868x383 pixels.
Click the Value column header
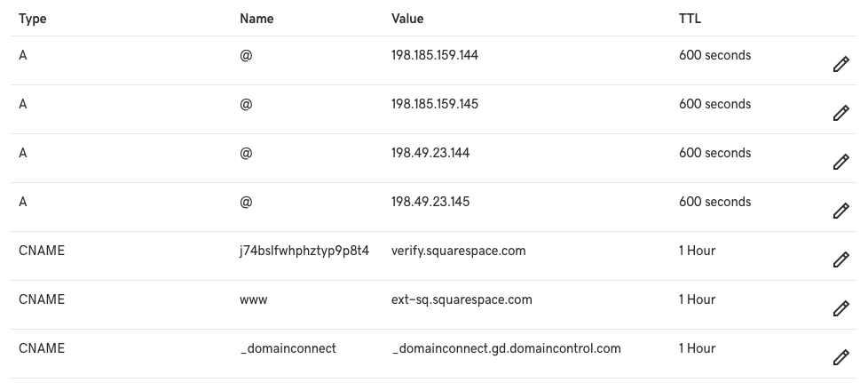(407, 19)
